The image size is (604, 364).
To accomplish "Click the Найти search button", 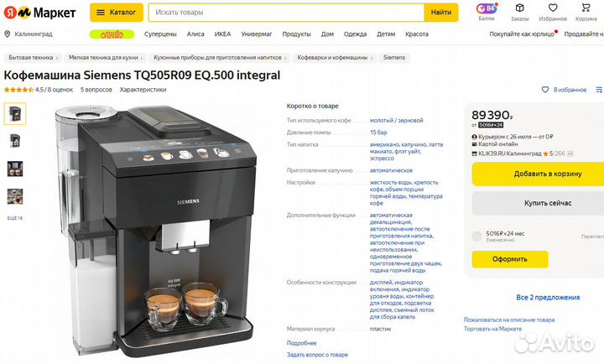I will coord(441,13).
